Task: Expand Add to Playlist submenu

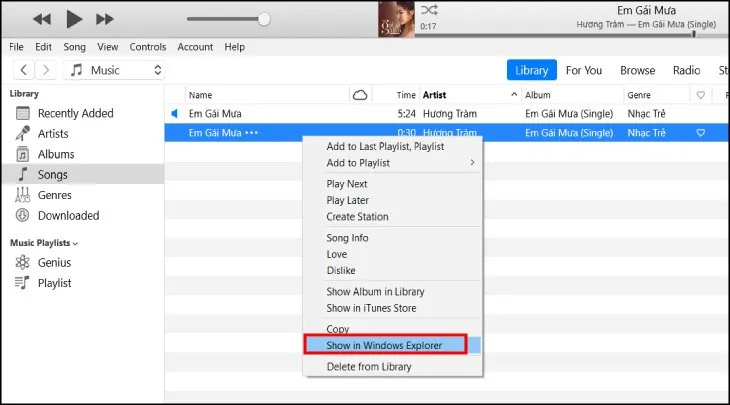Action: click(400, 162)
